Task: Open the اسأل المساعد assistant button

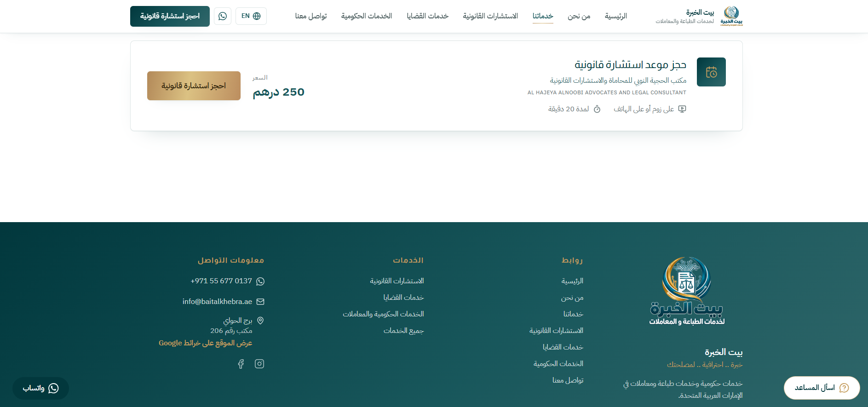Action: [x=822, y=388]
